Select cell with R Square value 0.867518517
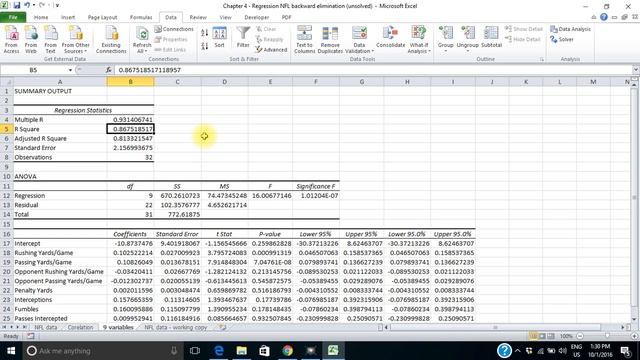This screenshot has width=640, height=360. click(131, 129)
